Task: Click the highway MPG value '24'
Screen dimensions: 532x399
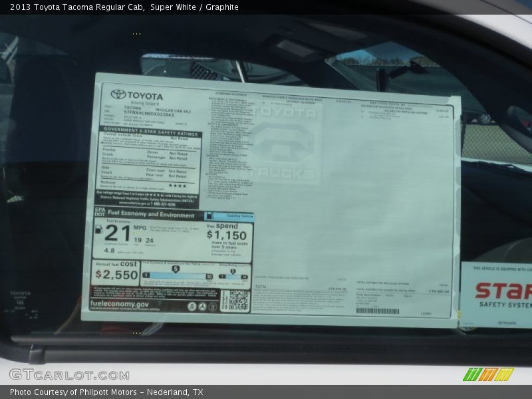Action: (149, 240)
